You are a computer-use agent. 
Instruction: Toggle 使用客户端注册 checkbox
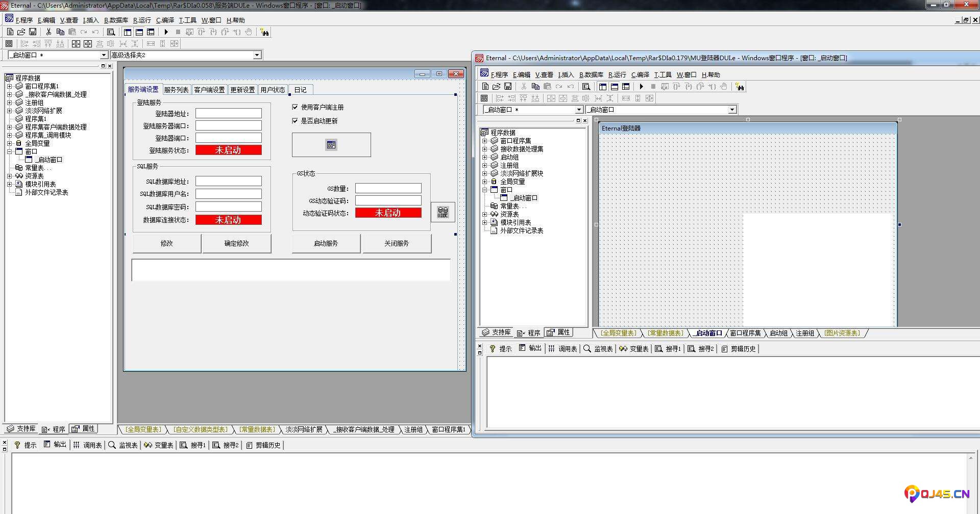point(295,107)
